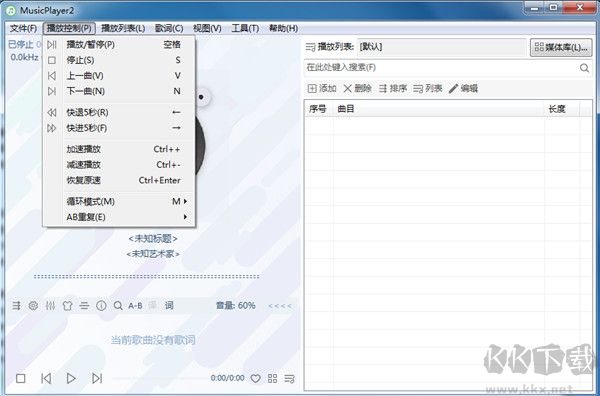
Task: Select 减速播放 menu entry
Action: [119, 165]
